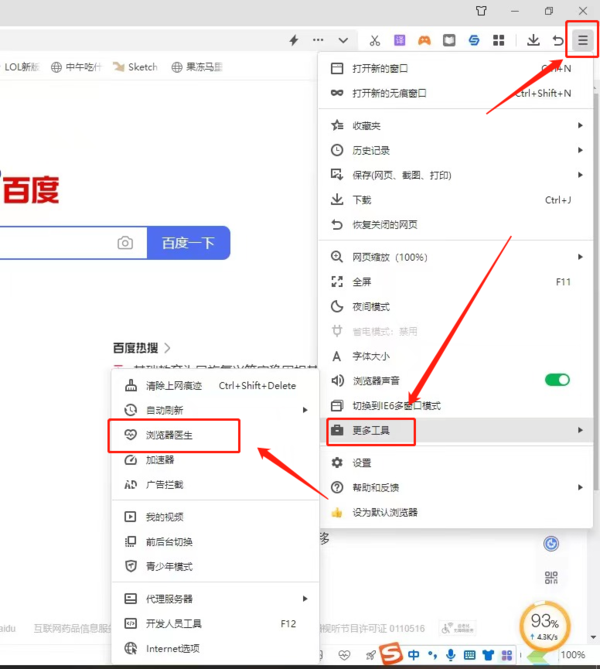Click the lightning speed mode icon
The height and width of the screenshot is (669, 600).
tap(294, 40)
